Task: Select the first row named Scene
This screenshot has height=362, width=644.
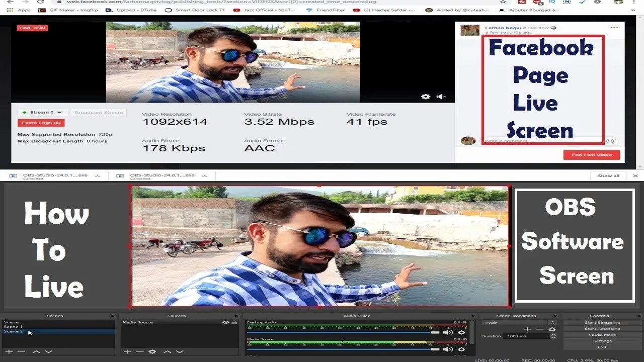Action: click(x=58, y=322)
